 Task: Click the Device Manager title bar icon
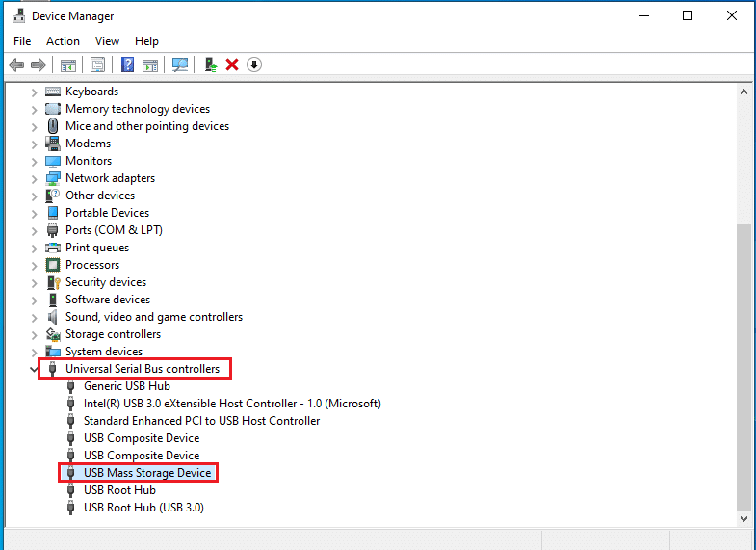coord(19,16)
